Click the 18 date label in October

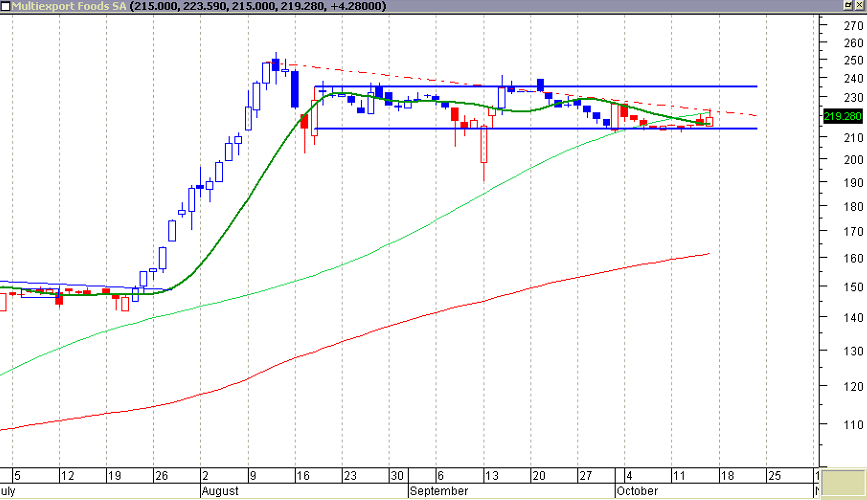(x=728, y=476)
